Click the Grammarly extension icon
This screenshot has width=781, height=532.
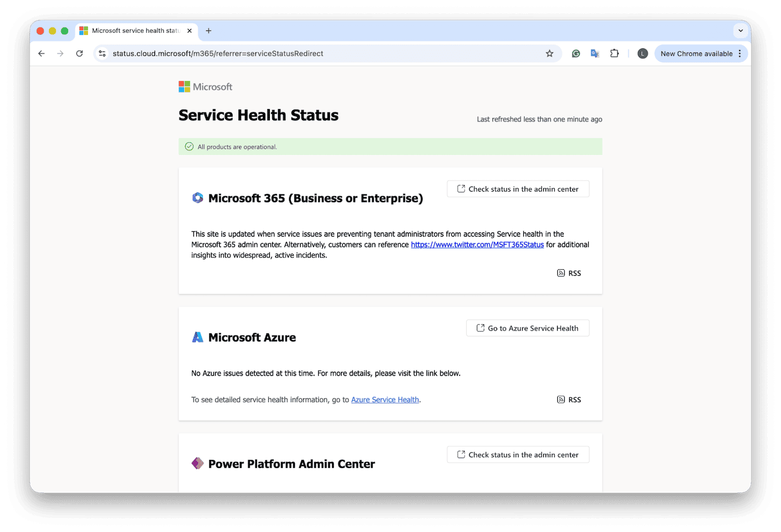(x=576, y=53)
